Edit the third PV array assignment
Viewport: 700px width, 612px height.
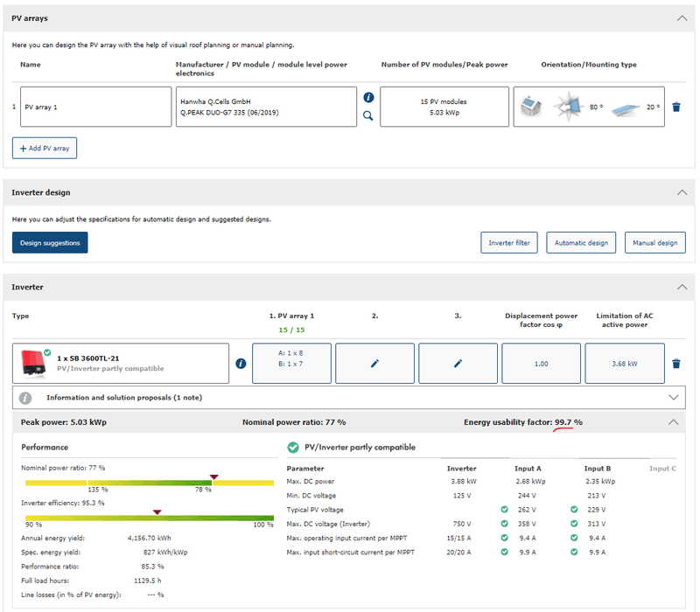(x=458, y=364)
